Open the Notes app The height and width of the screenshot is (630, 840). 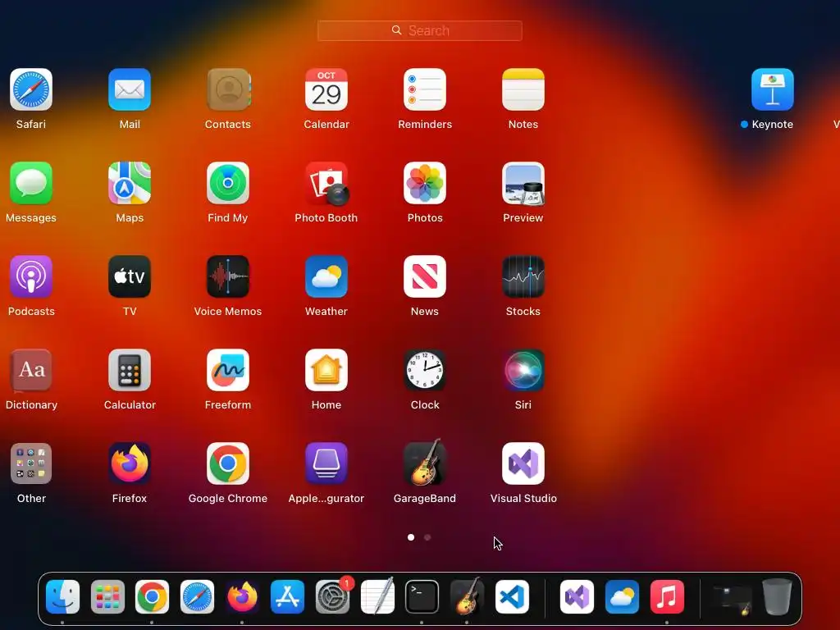[523, 89]
